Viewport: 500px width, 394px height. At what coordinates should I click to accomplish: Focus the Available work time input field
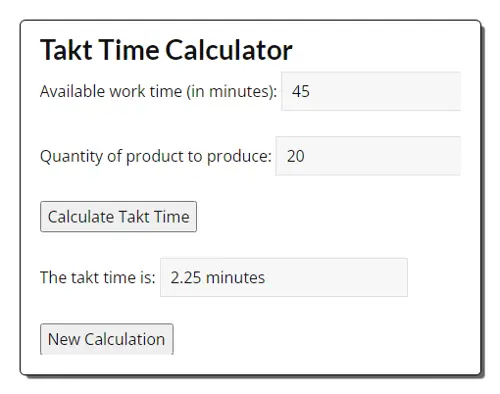coord(371,91)
